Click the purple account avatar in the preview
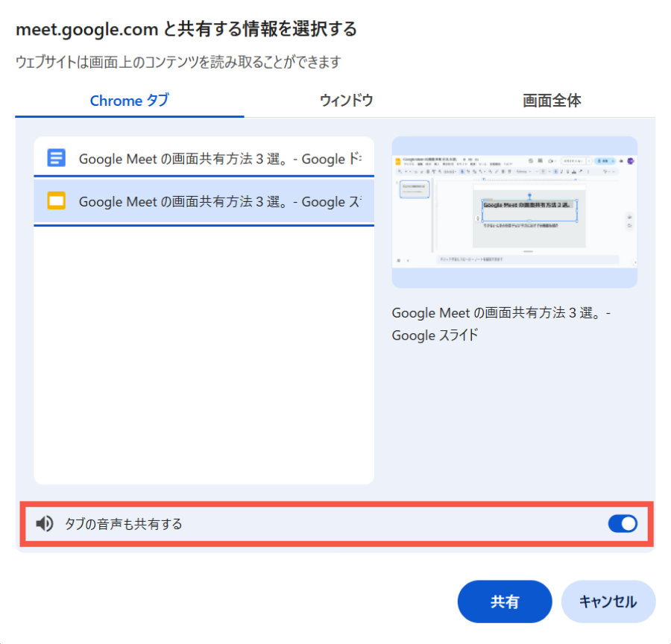 tap(630, 160)
